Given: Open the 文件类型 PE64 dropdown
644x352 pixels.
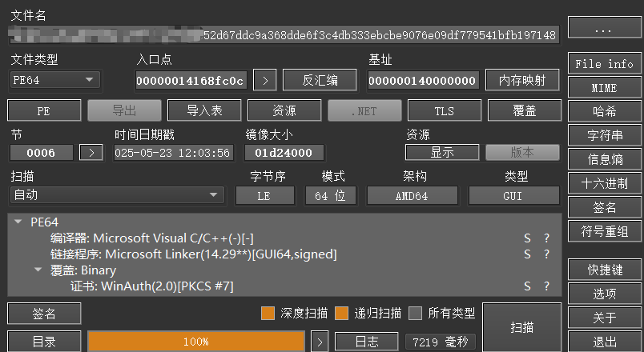Looking at the screenshot, I should [x=55, y=80].
